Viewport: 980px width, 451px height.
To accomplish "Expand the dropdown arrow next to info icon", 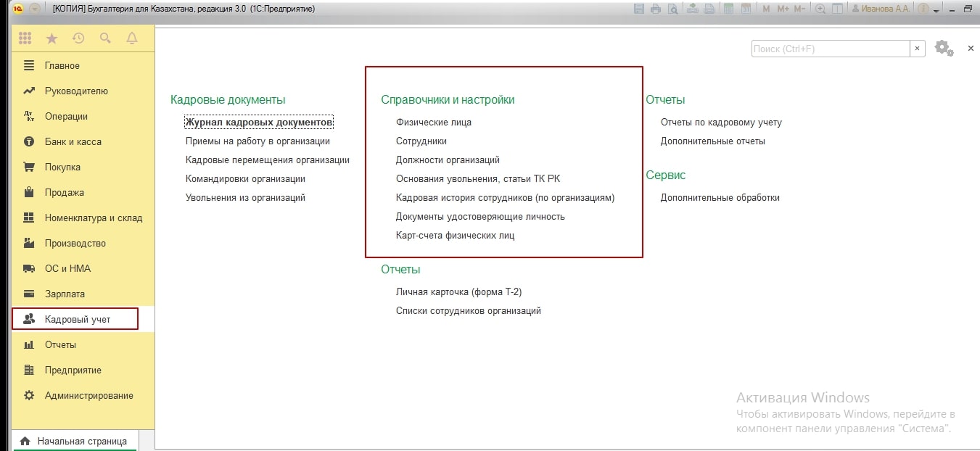I will click(x=937, y=10).
